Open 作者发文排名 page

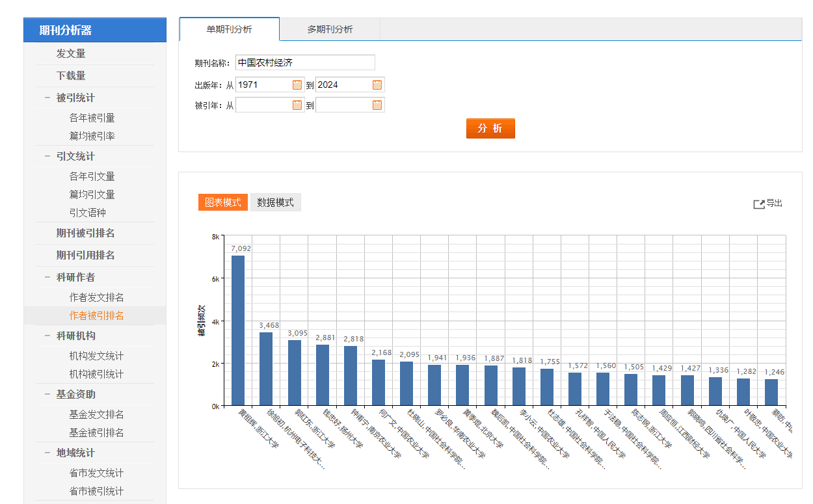[x=97, y=297]
